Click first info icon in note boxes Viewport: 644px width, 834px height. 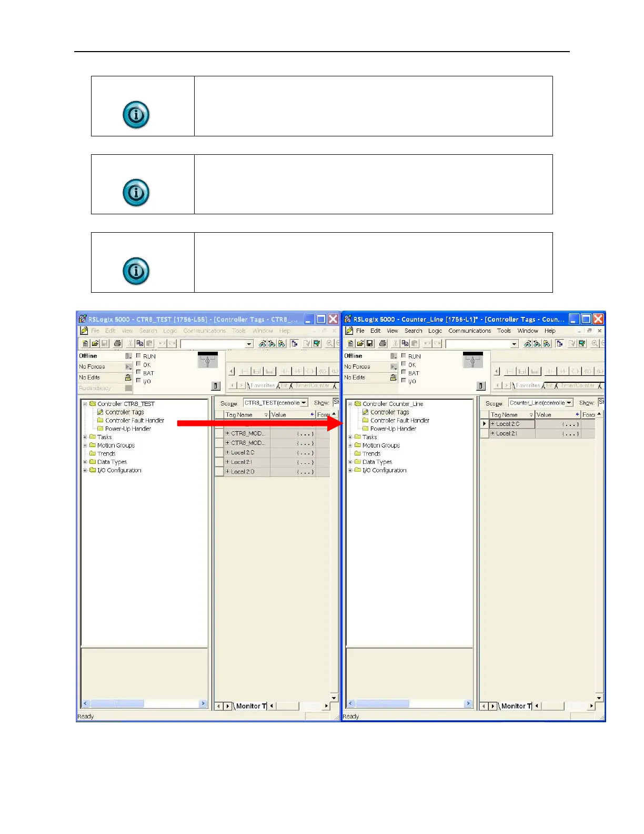136,115
